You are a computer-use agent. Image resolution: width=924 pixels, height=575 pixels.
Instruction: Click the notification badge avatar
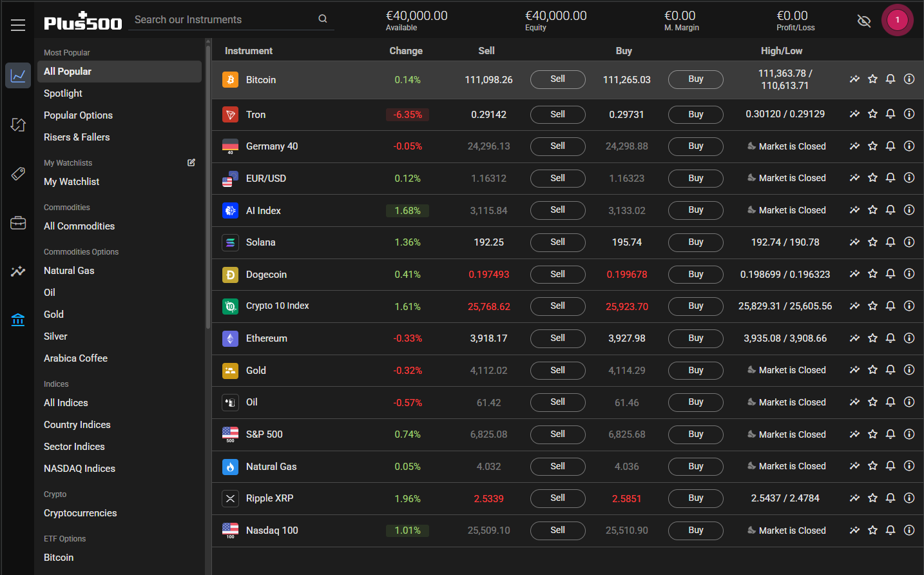[897, 20]
